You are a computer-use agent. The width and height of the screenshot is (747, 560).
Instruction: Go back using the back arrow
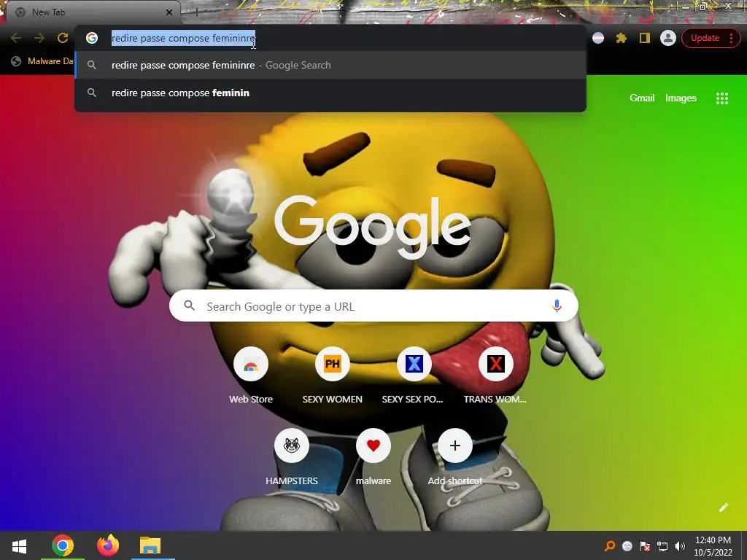click(16, 38)
